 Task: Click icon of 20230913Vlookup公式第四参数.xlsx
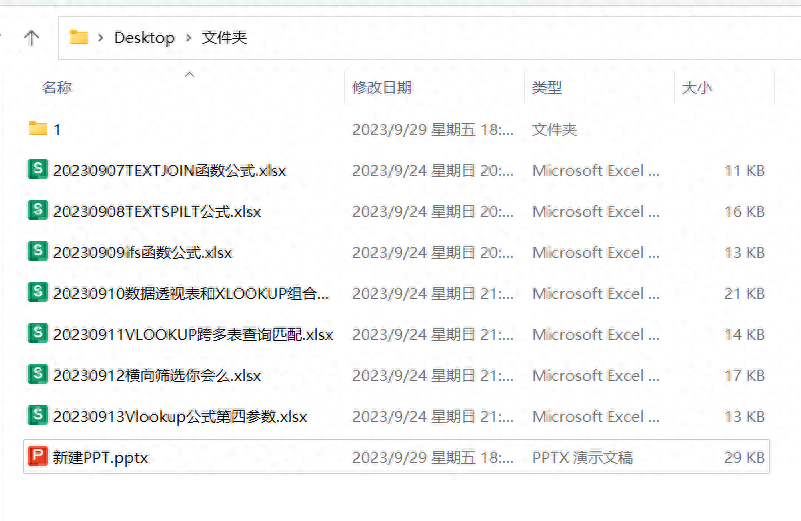38,414
